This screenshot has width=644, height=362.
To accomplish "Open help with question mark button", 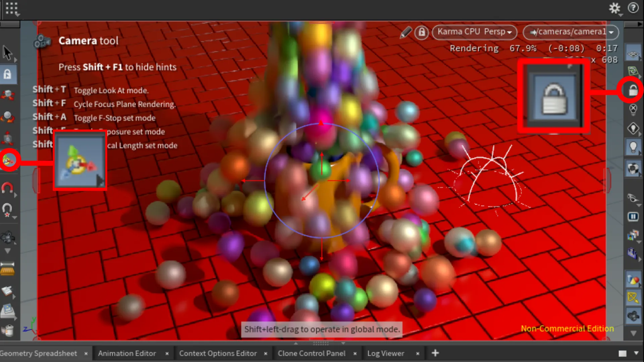I will click(x=633, y=8).
